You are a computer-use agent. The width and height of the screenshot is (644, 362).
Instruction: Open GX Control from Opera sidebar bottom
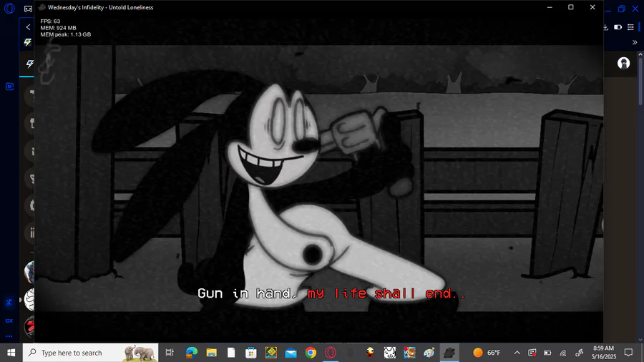point(9,303)
